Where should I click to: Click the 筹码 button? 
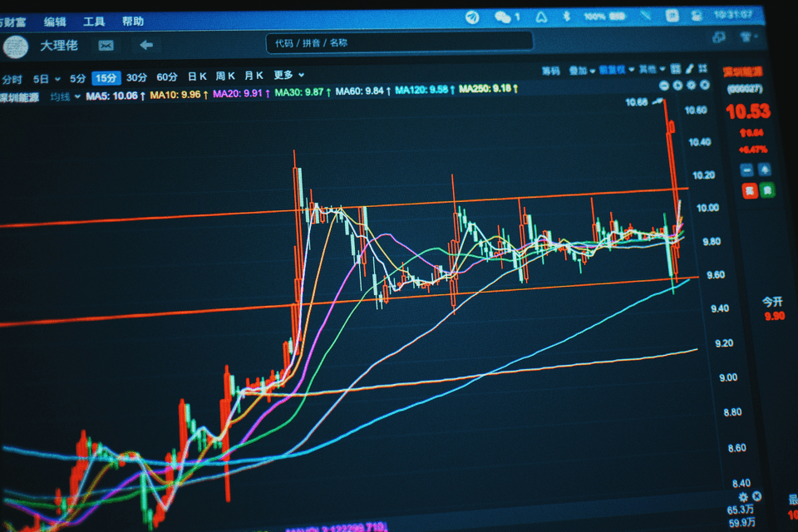[x=550, y=71]
